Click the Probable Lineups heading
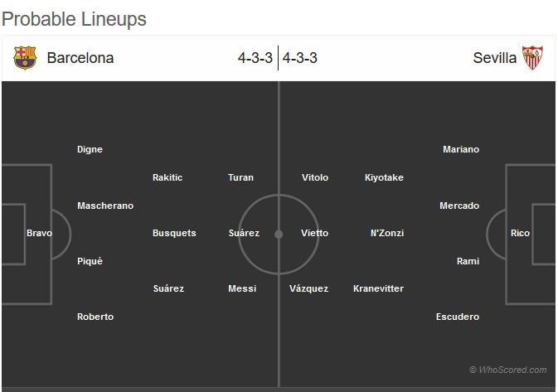This screenshot has width=558, height=392. tap(74, 18)
